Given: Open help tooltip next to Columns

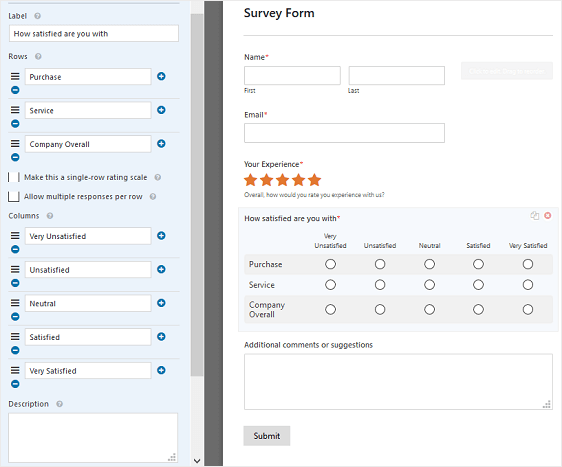Looking at the screenshot, I should [x=50, y=216].
